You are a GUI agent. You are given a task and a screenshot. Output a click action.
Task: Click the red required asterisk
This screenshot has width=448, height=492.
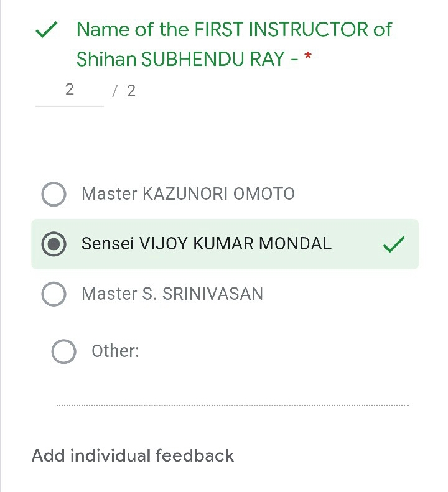pos(307,59)
